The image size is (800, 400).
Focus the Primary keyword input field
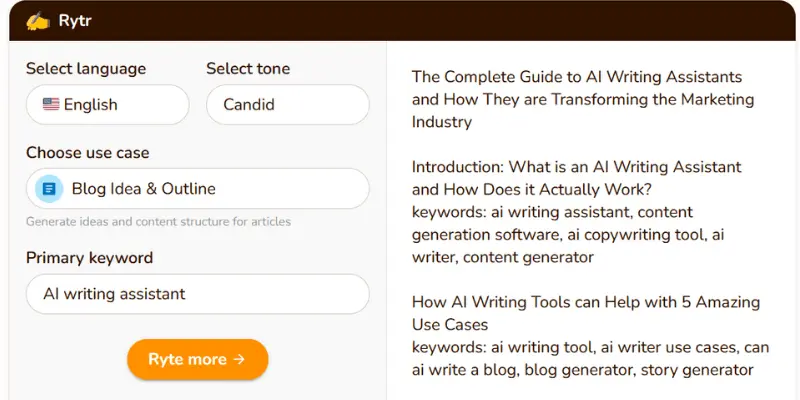point(197,294)
